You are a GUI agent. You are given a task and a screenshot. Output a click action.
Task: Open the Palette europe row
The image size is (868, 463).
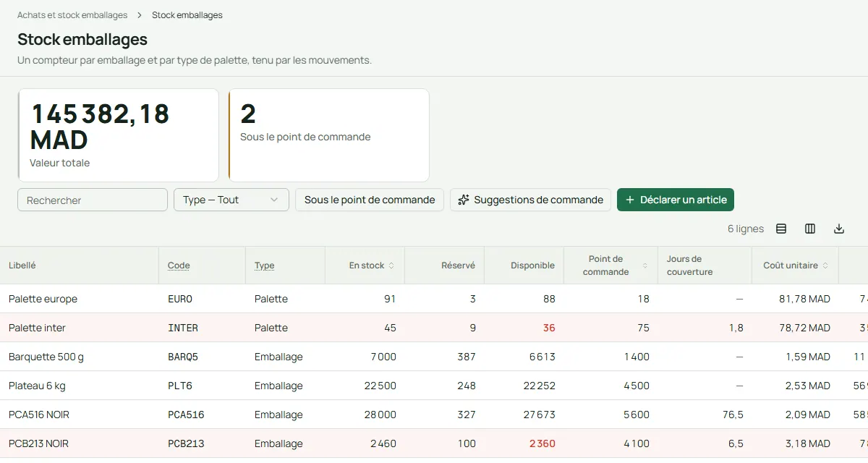[434, 299]
